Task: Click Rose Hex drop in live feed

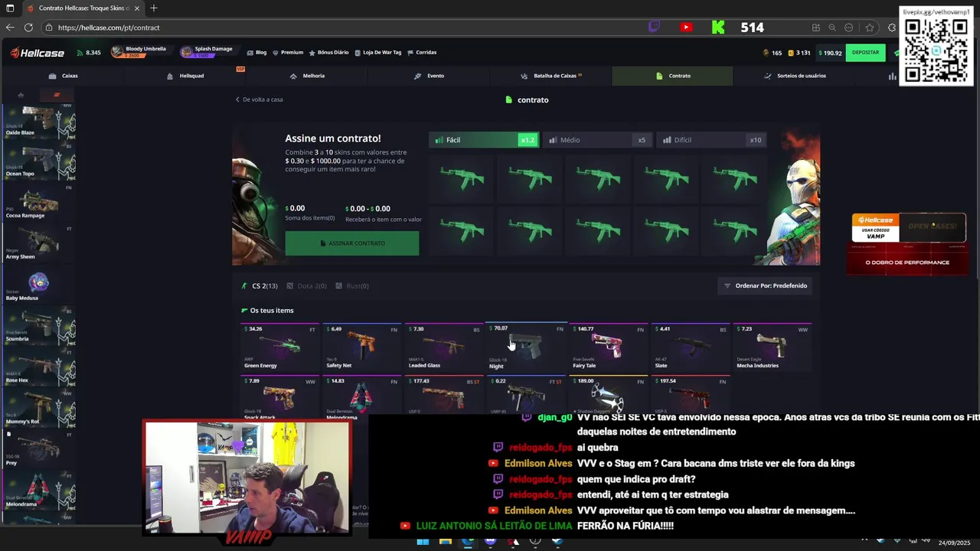Action: coord(38,367)
